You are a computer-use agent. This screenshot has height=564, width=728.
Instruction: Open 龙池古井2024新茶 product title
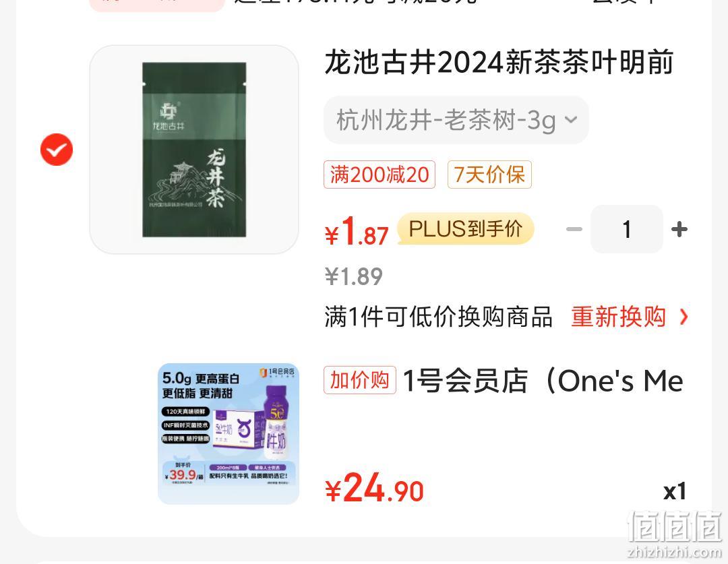pyautogui.click(x=499, y=62)
